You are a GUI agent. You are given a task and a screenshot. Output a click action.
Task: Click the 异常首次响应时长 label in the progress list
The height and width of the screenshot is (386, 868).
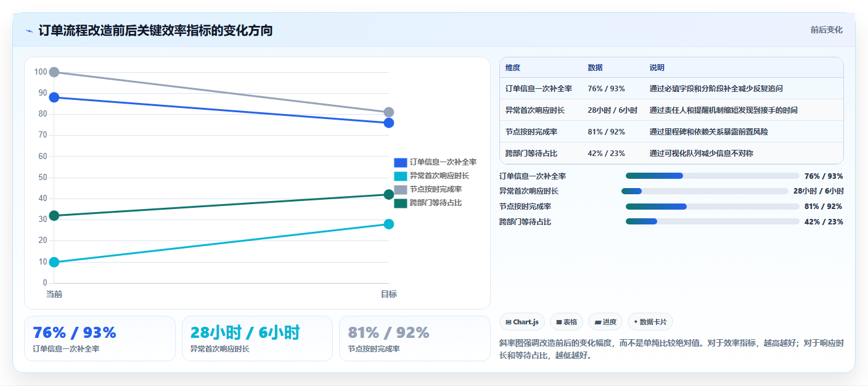tap(529, 191)
